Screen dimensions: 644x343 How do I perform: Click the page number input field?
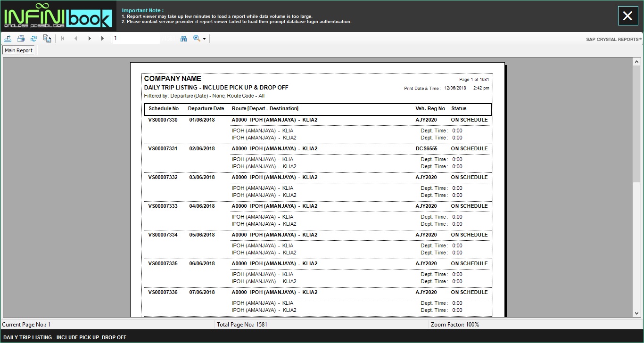coord(136,39)
